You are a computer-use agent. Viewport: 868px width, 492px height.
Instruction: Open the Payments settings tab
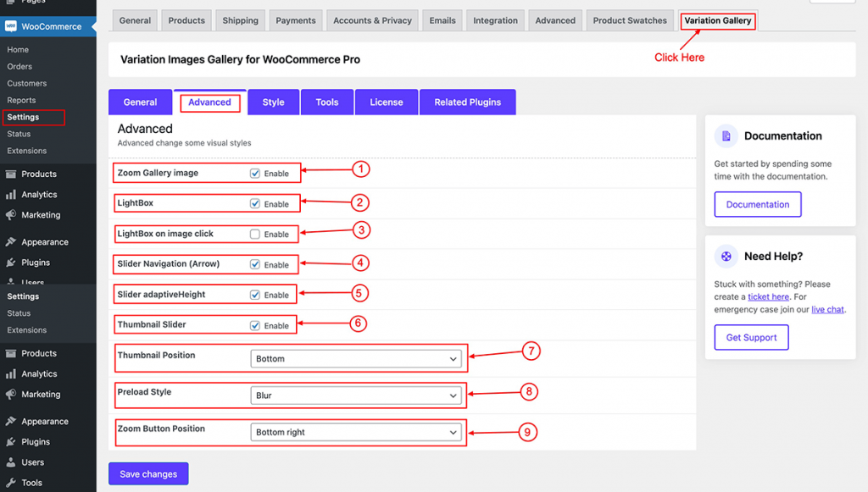click(296, 20)
